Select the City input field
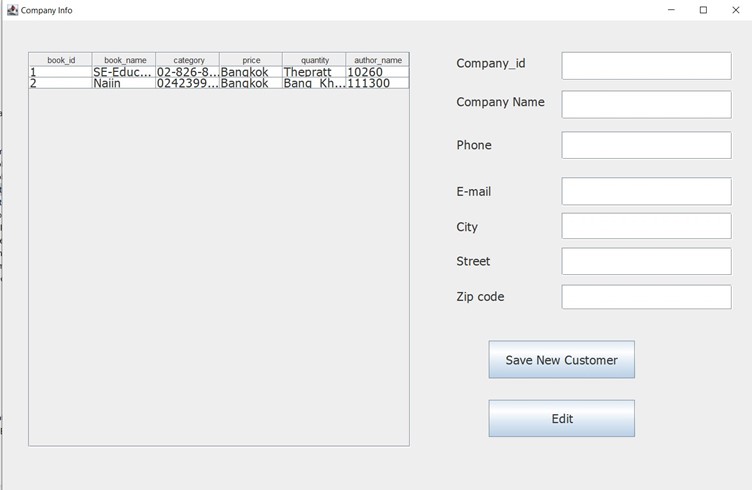The width and height of the screenshot is (752, 490). point(646,226)
